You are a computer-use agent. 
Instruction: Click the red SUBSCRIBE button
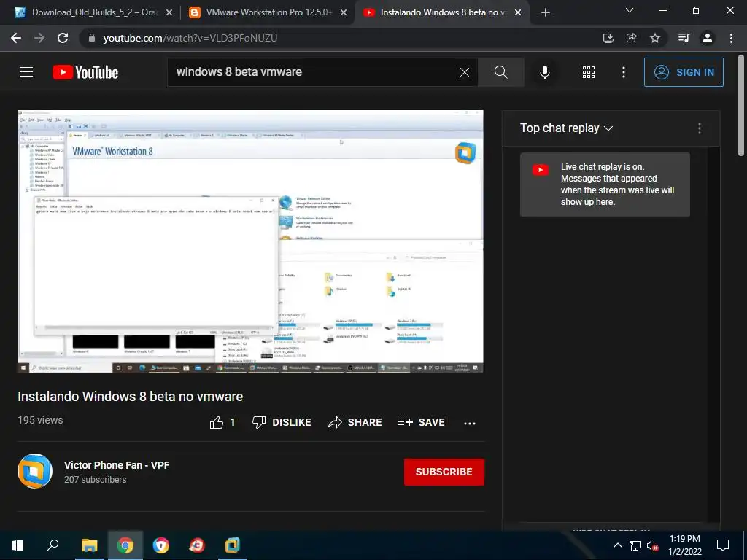point(444,472)
